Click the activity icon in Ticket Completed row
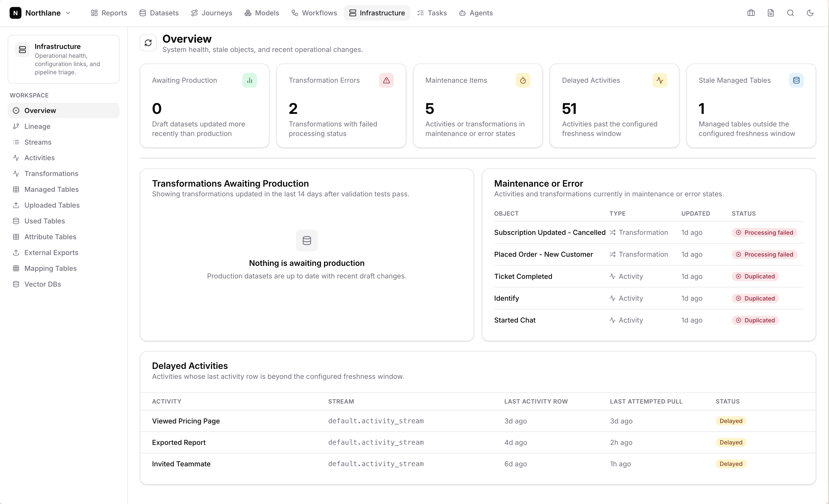The width and height of the screenshot is (829, 504). tap(612, 276)
